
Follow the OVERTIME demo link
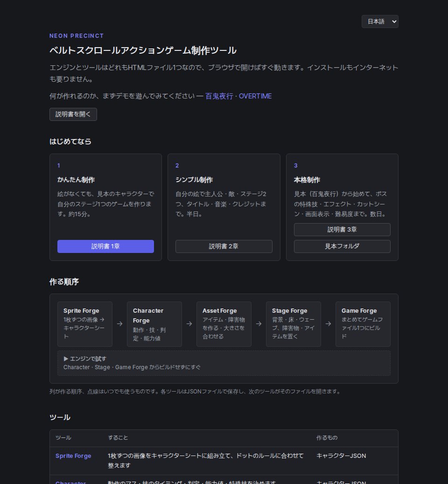[255, 96]
